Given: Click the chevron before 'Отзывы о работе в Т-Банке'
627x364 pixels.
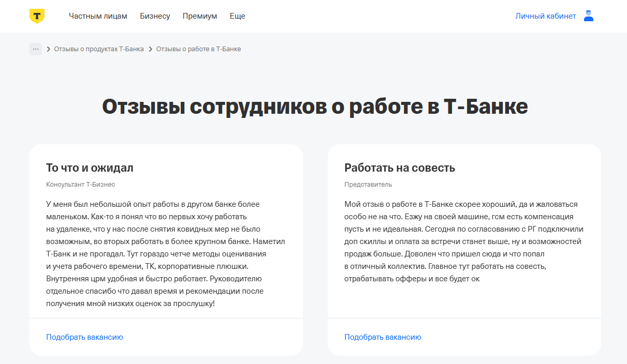Looking at the screenshot, I should pyautogui.click(x=150, y=49).
